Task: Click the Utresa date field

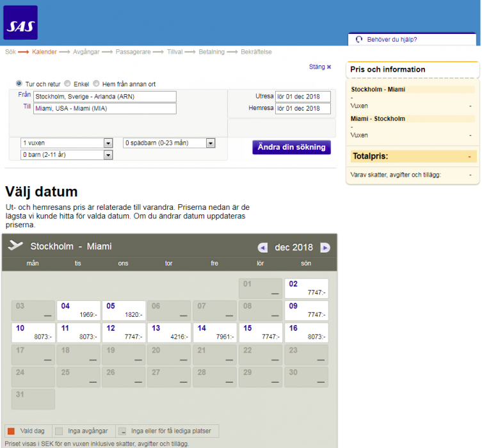Action: [303, 97]
